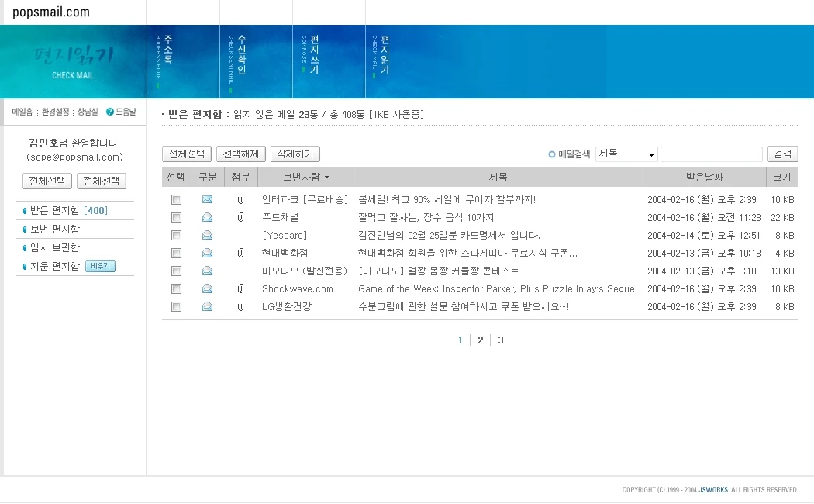Click the paperclip attachment icon for 푸드채널
The image size is (814, 504).
point(240,217)
